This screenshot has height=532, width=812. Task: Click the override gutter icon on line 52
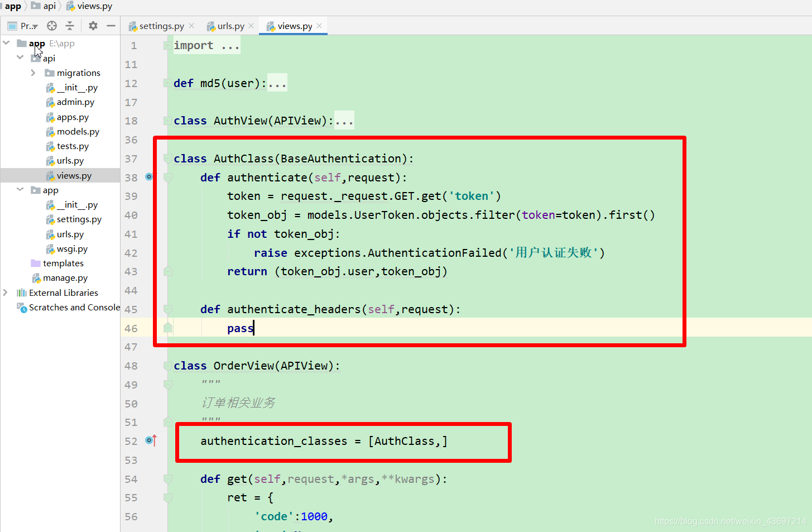(151, 440)
